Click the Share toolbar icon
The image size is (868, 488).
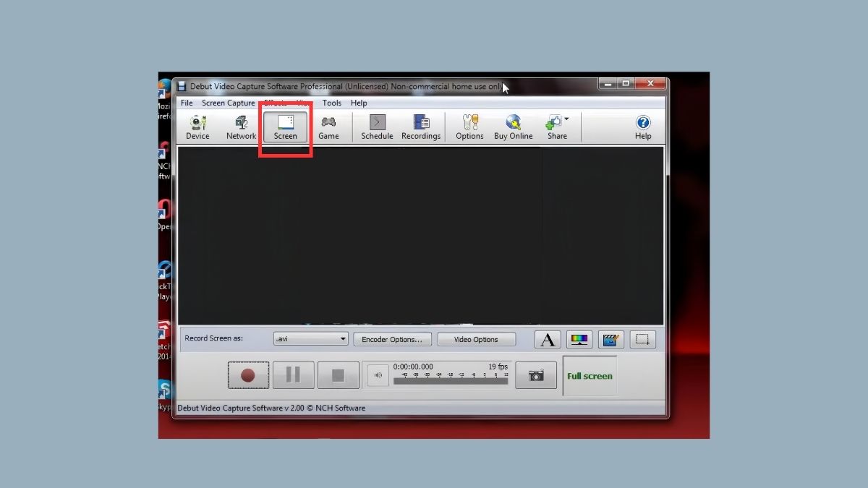coord(556,127)
